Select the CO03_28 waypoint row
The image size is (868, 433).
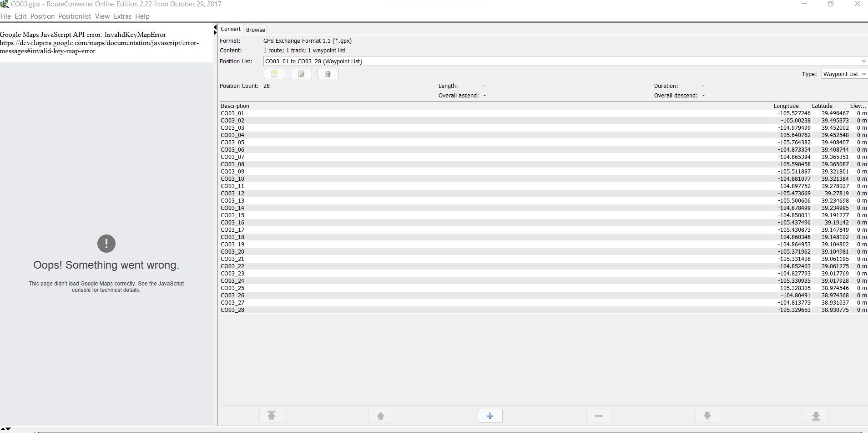[x=232, y=310]
